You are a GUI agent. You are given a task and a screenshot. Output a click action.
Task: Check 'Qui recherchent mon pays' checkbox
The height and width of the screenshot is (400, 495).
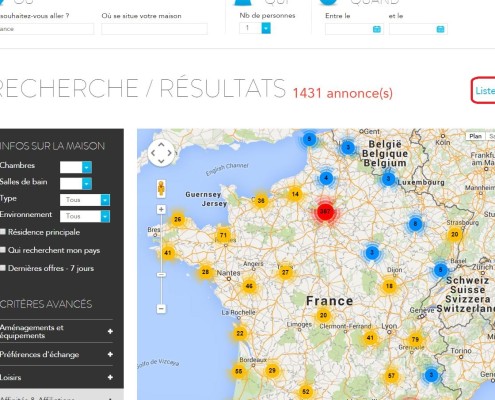[x=3, y=250]
